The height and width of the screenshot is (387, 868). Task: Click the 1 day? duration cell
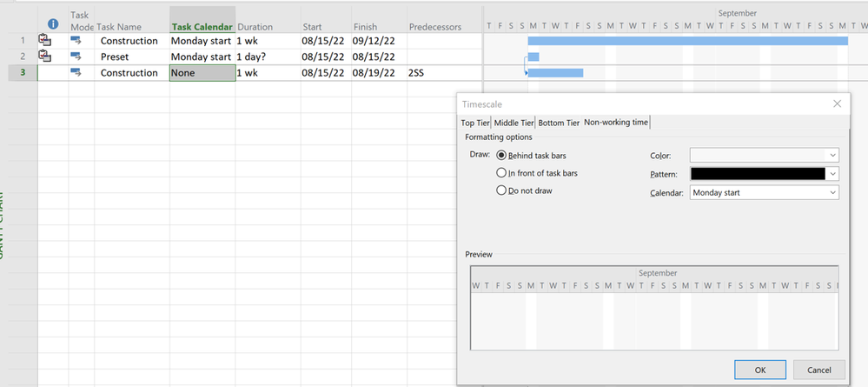[268, 57]
